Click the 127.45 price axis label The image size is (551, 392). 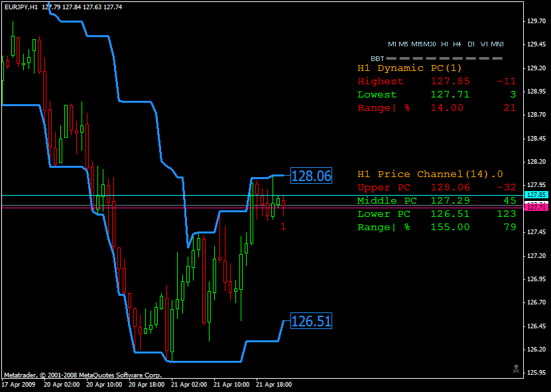[x=536, y=232]
